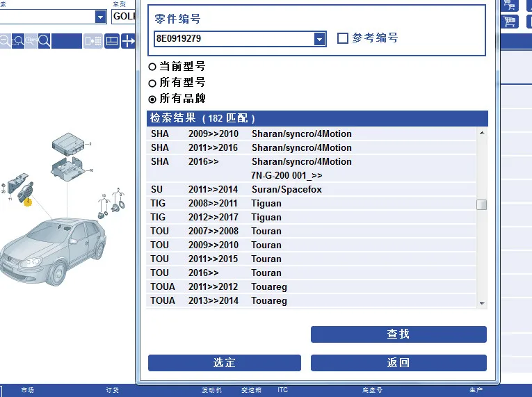Screen dimensions: 532x397
Task: Select TOU 2007>>2008 Touran row
Action: pos(311,231)
